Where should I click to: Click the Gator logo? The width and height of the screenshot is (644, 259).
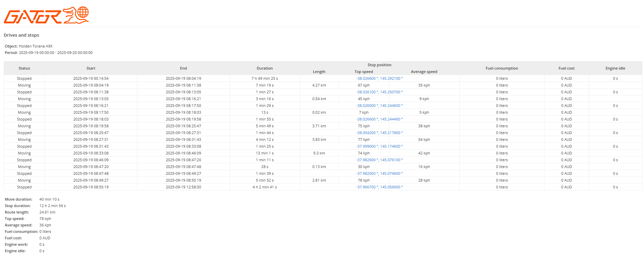point(46,15)
